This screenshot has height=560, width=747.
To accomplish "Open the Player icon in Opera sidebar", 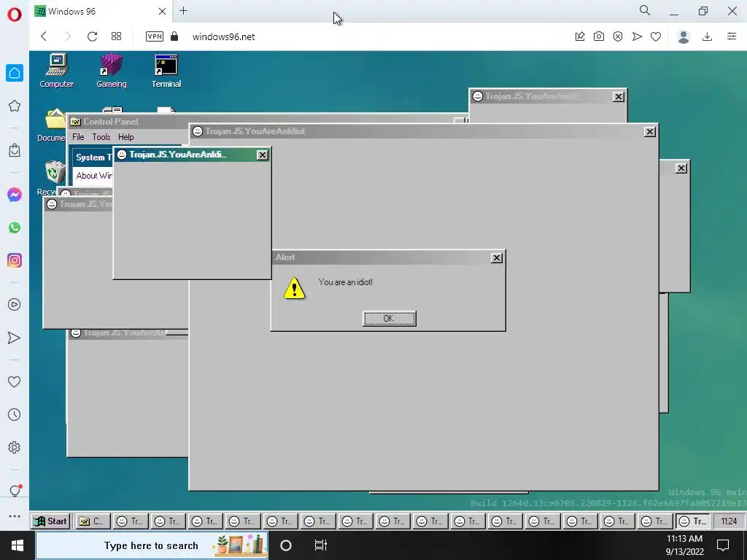I will click(x=15, y=305).
